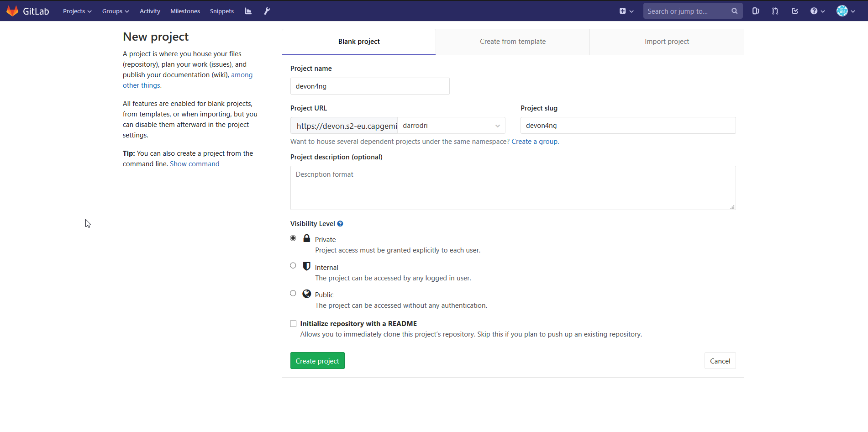
Task: Open the admin area wrench icon
Action: tap(267, 11)
